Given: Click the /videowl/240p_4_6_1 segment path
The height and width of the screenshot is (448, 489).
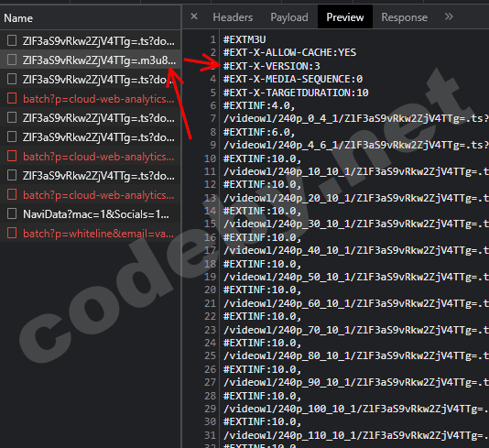Looking at the screenshot, I should [x=356, y=145].
